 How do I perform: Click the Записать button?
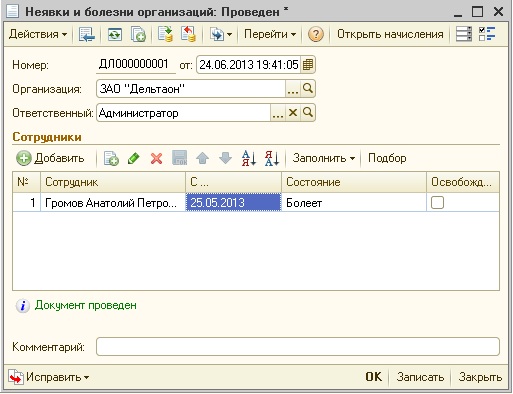[420, 377]
